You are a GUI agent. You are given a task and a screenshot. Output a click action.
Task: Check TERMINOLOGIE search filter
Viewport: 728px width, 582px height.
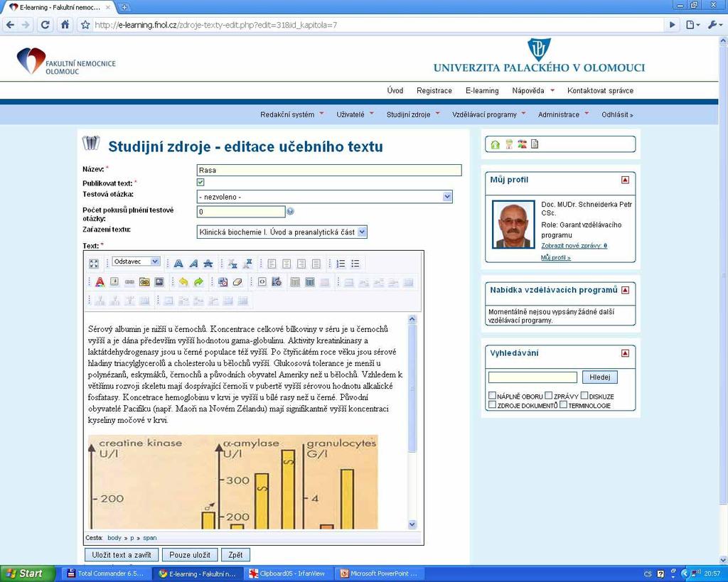point(563,405)
